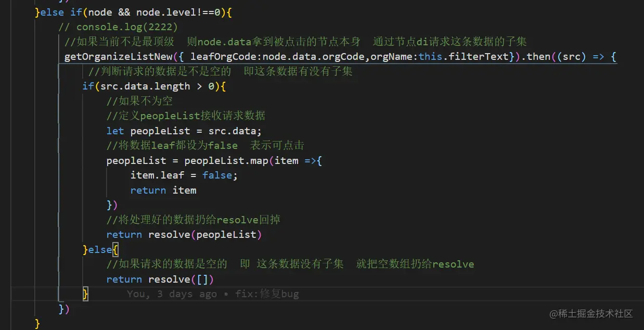Image resolution: width=644 pixels, height=330 pixels.
Task: Click the comment starting "//判断请求的数据是不是空的"
Action: (x=221, y=71)
